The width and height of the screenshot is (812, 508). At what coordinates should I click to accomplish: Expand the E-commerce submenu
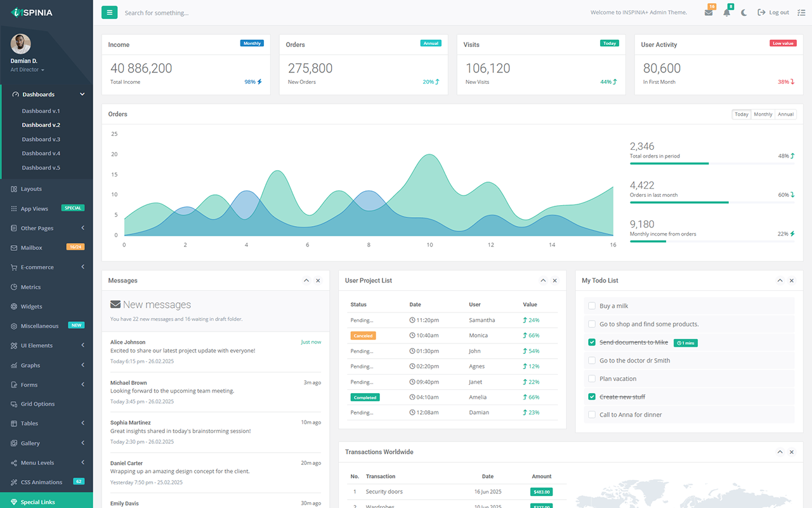[82, 267]
